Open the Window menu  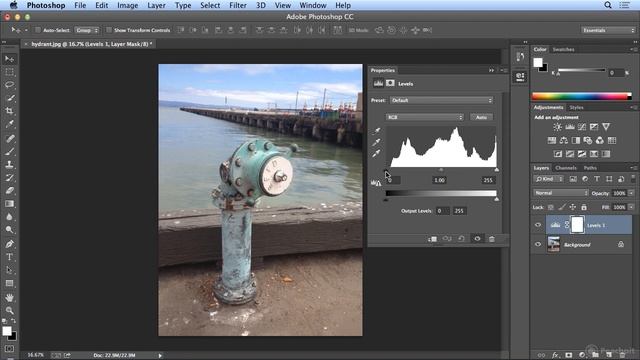pyautogui.click(x=313, y=5)
